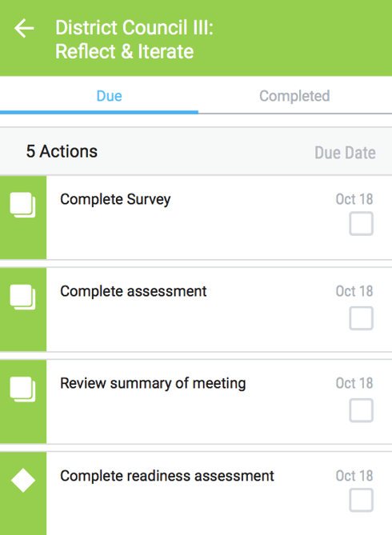The image size is (392, 535).
Task: Click the diamond icon beside readiness assessment
Action: click(x=23, y=481)
